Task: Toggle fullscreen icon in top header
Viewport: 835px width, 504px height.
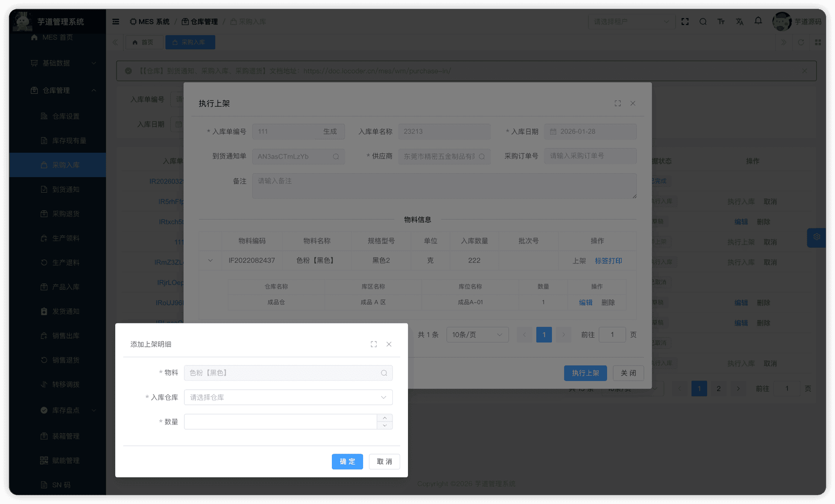Action: pos(685,22)
